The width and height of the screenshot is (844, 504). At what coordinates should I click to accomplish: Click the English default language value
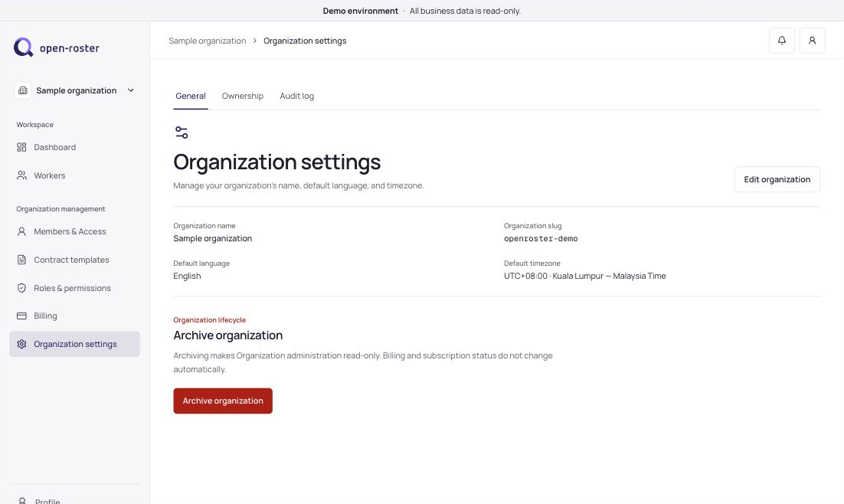tap(187, 276)
